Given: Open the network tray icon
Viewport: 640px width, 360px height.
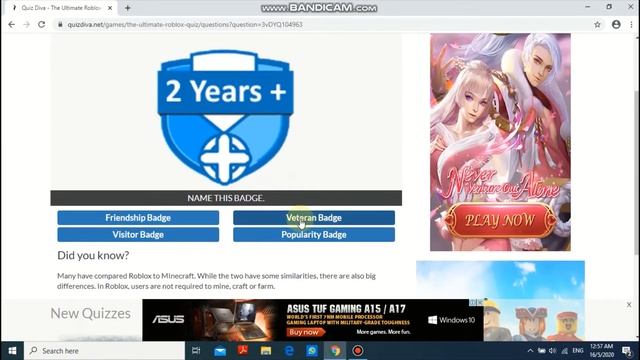Looking at the screenshot, I should (564, 351).
